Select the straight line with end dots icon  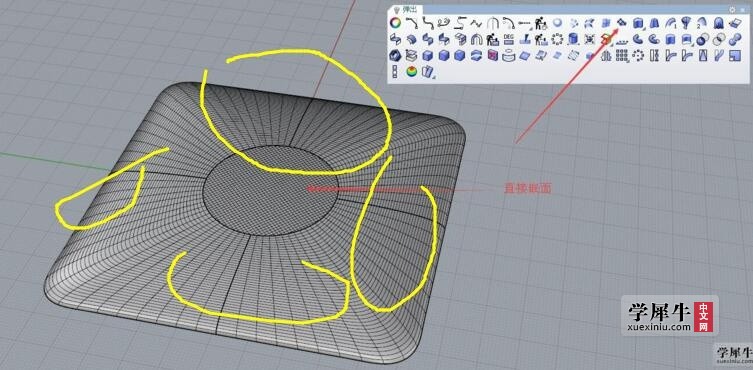(524, 22)
